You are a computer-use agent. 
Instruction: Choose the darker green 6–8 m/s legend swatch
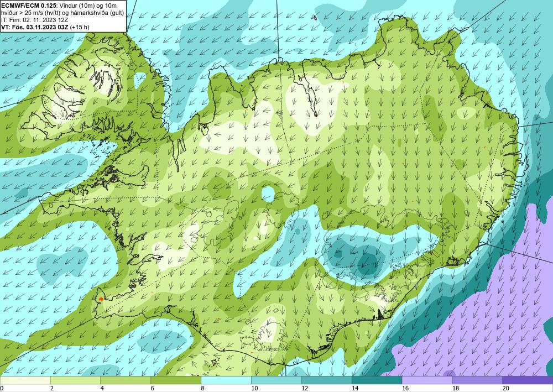[176, 380]
